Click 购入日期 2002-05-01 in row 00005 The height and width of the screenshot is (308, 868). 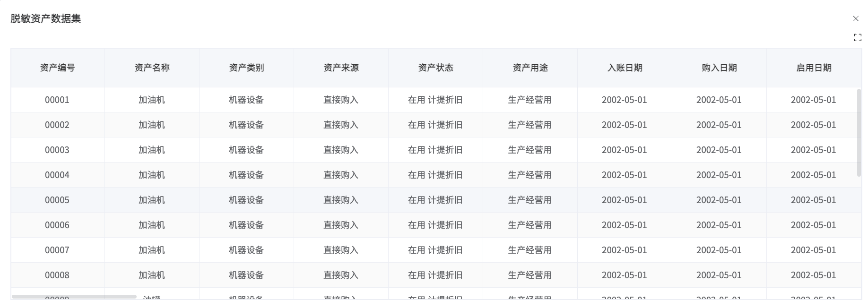[719, 200]
